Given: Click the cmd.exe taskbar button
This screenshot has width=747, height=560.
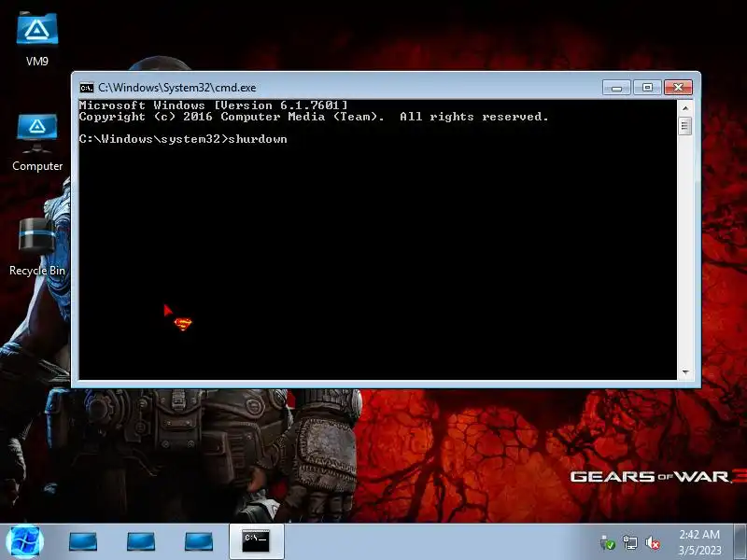Looking at the screenshot, I should [x=256, y=541].
